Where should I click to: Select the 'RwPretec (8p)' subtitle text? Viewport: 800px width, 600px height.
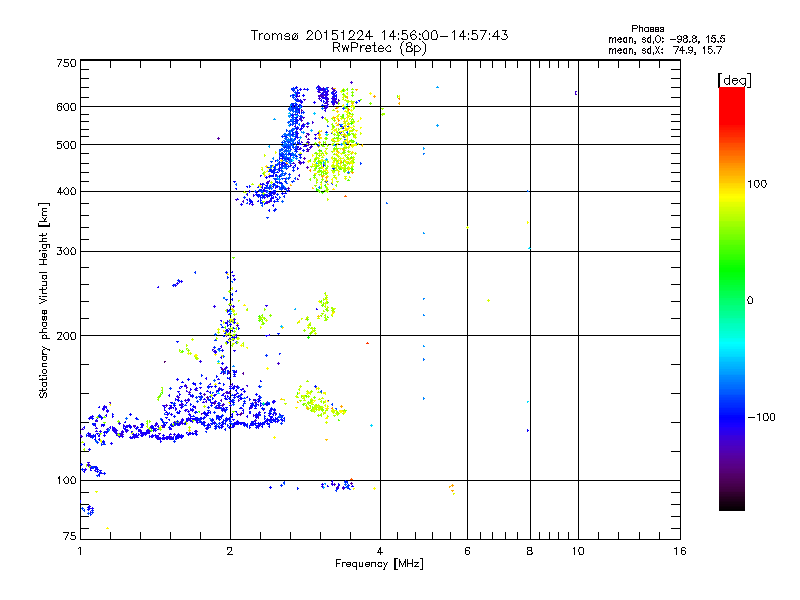click(x=379, y=48)
